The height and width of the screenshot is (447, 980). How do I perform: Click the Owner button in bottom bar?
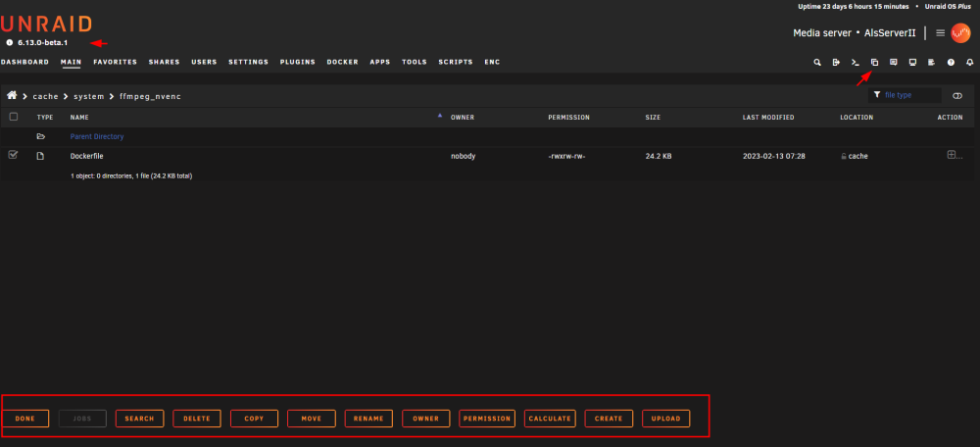(x=425, y=419)
